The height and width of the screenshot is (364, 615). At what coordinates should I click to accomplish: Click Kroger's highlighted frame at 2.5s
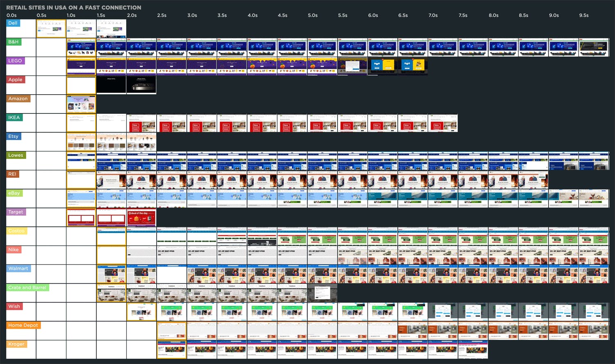point(171,350)
